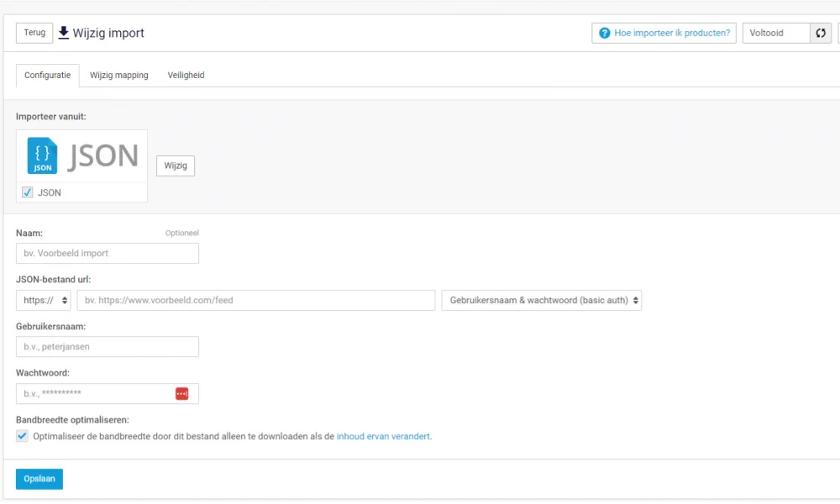
Task: Switch to the Wijzig mapping tab
Action: (119, 76)
